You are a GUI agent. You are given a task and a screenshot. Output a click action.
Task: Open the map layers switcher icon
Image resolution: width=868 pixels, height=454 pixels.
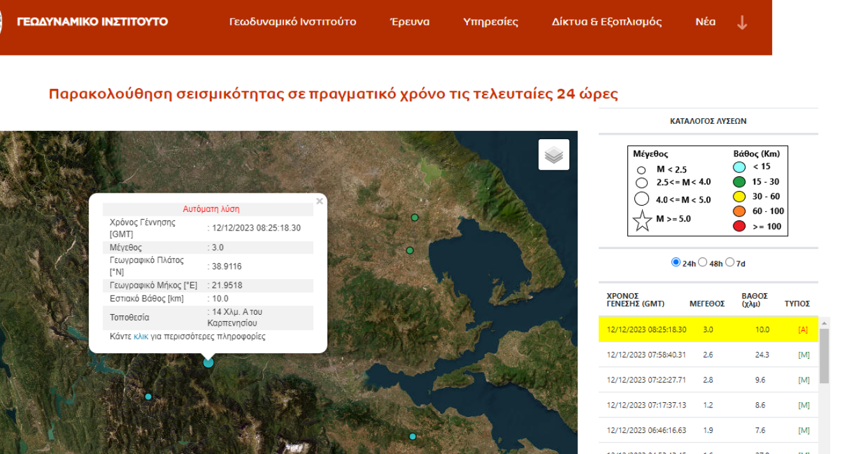[x=553, y=155]
